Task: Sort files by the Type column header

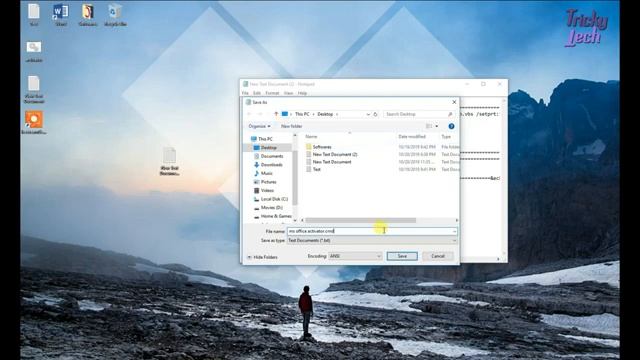Action: 446,137
